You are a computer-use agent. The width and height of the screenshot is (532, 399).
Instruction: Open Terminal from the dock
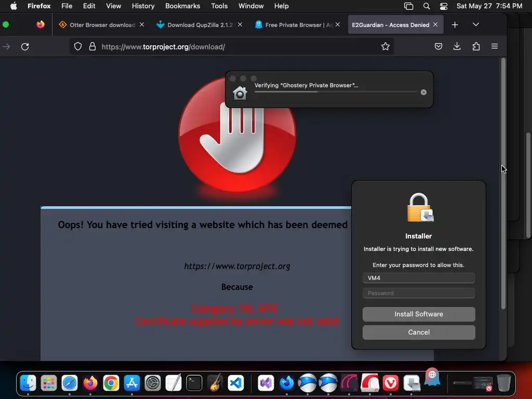click(194, 383)
